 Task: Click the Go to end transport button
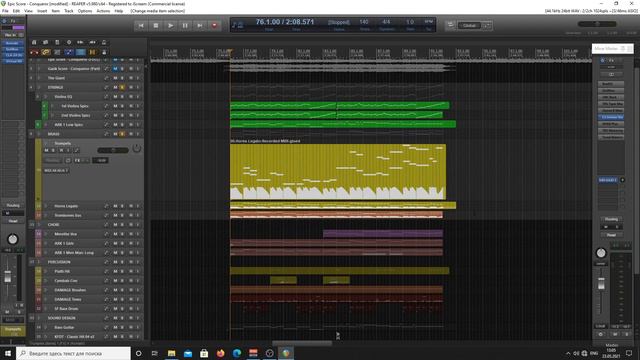click(200, 25)
